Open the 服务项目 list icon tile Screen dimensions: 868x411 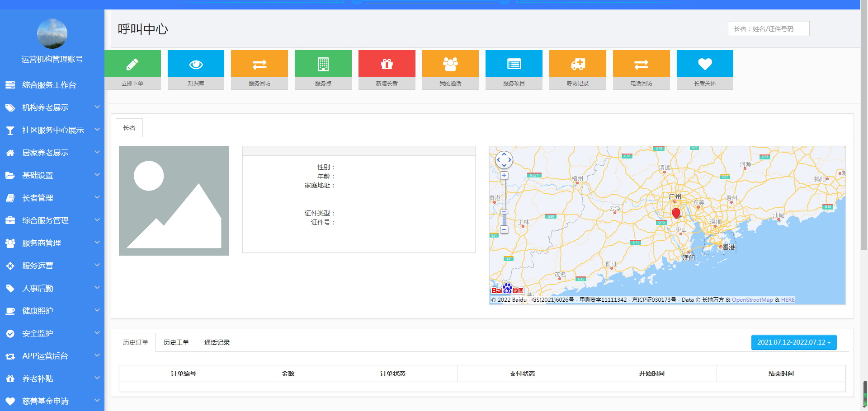tap(514, 64)
